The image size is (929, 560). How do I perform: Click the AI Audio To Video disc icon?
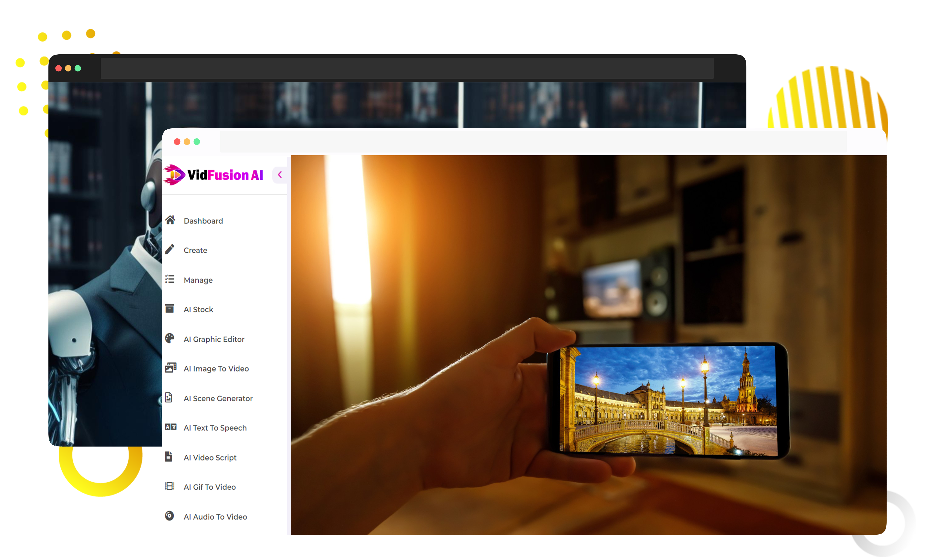click(170, 516)
